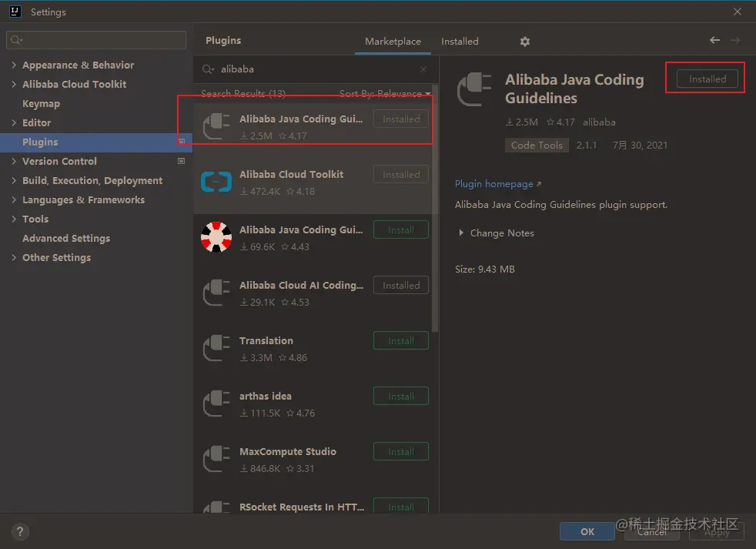756x549 pixels.
Task: Click Installed button for Alibaba Cloud AI Coding
Action: click(400, 285)
